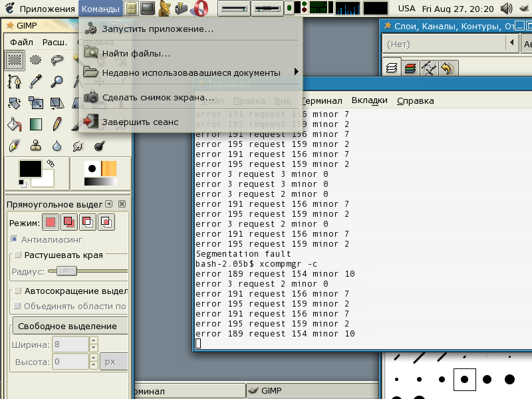The image size is (532, 399).
Task: Open terminal launcher in top panel
Action: pos(148,9)
